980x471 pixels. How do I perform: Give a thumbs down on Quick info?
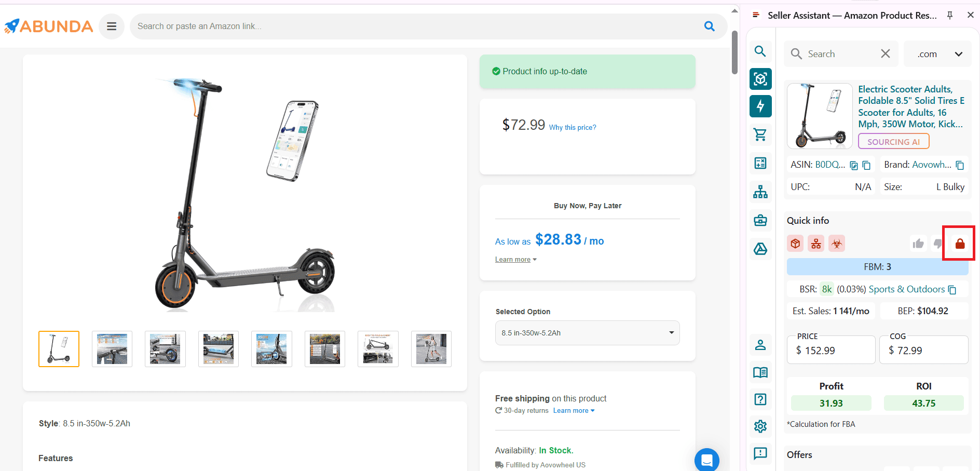[937, 243]
